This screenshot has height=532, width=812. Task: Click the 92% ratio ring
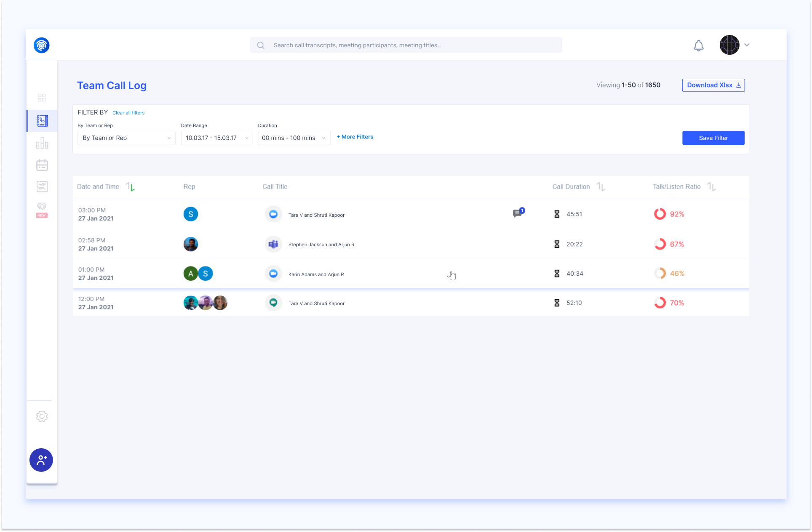click(660, 214)
